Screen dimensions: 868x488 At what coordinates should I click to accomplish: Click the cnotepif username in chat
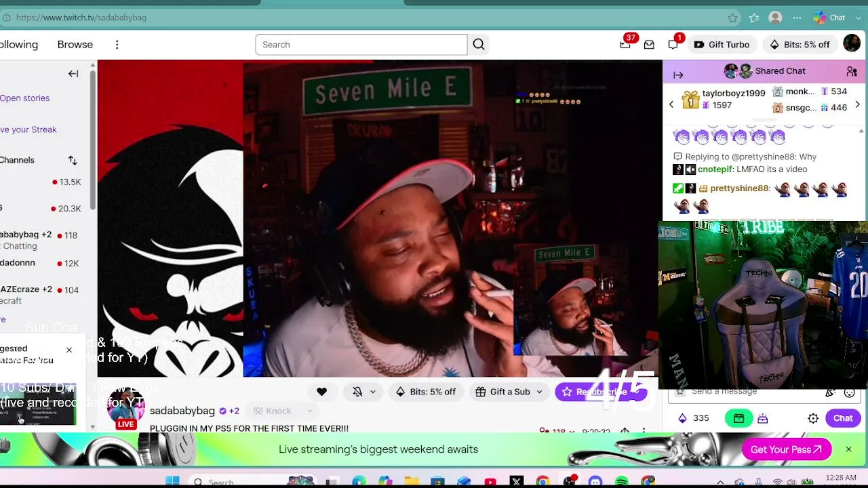pos(715,169)
